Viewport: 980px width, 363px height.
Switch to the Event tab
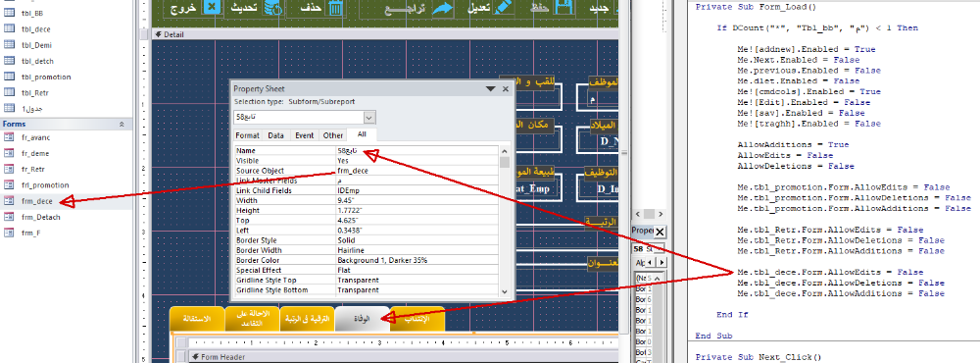[x=305, y=135]
